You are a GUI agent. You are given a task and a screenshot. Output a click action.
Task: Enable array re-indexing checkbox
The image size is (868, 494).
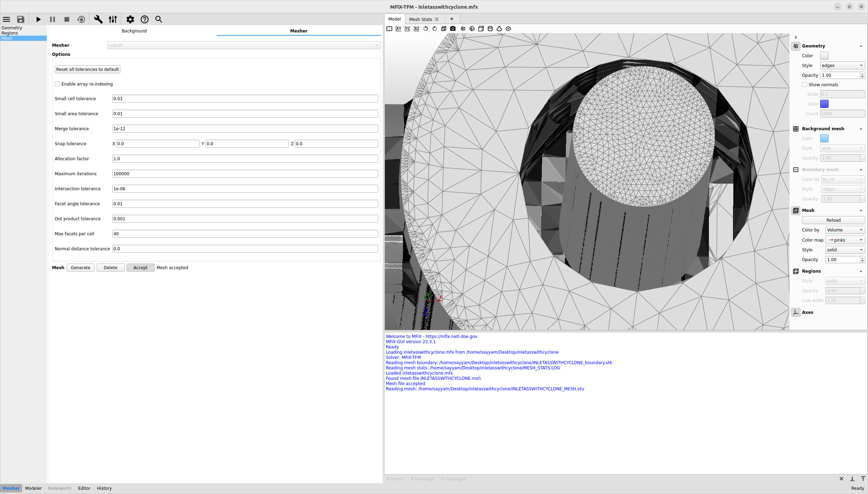pos(57,84)
